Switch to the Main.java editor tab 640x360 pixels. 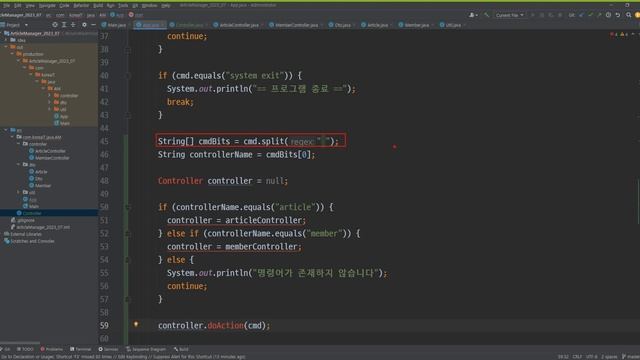[114, 25]
